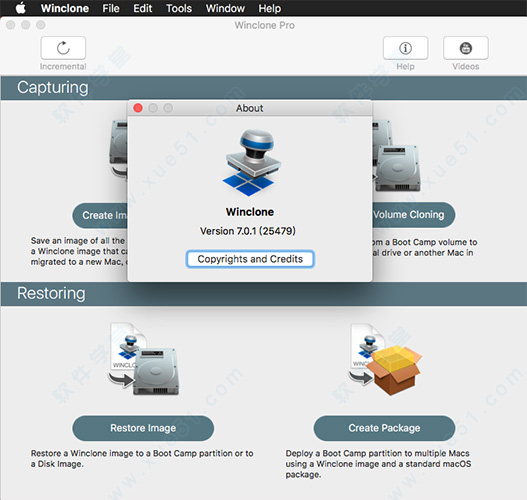Viewport: 527px width, 500px height.
Task: Open the Window menu
Action: click(225, 8)
